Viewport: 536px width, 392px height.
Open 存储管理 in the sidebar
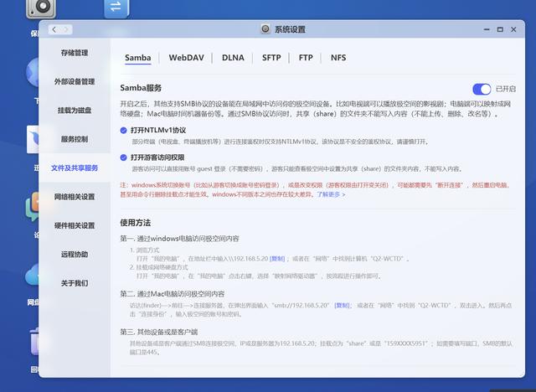click(x=75, y=53)
